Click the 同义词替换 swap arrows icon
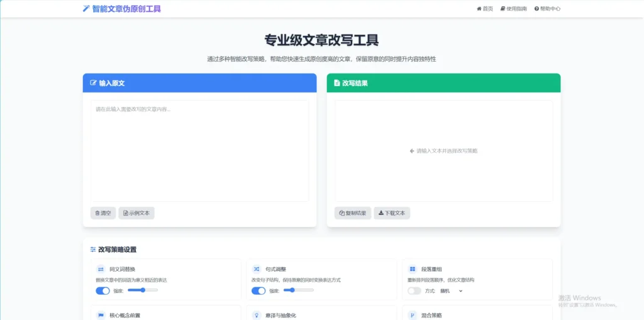Image resolution: width=644 pixels, height=320 pixels. 101,269
